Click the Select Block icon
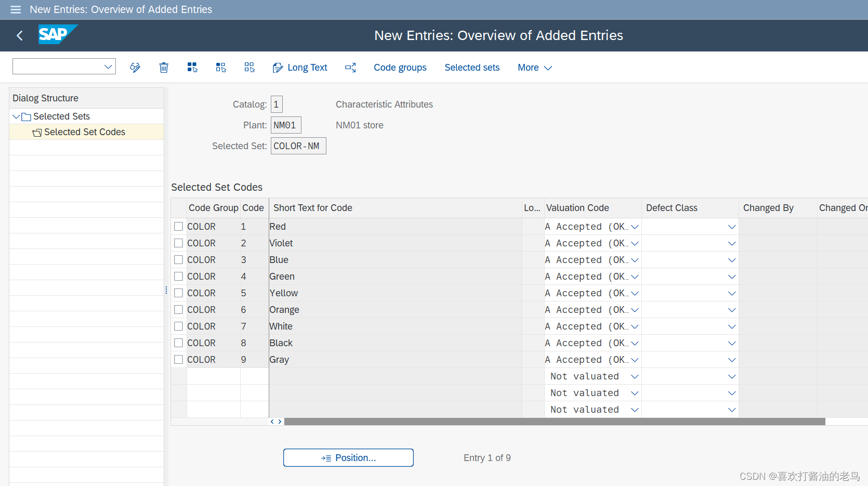This screenshot has width=868, height=486. [220, 67]
